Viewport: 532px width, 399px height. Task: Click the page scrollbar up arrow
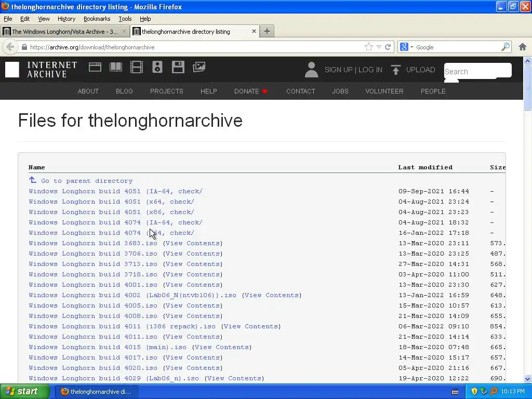point(528,61)
